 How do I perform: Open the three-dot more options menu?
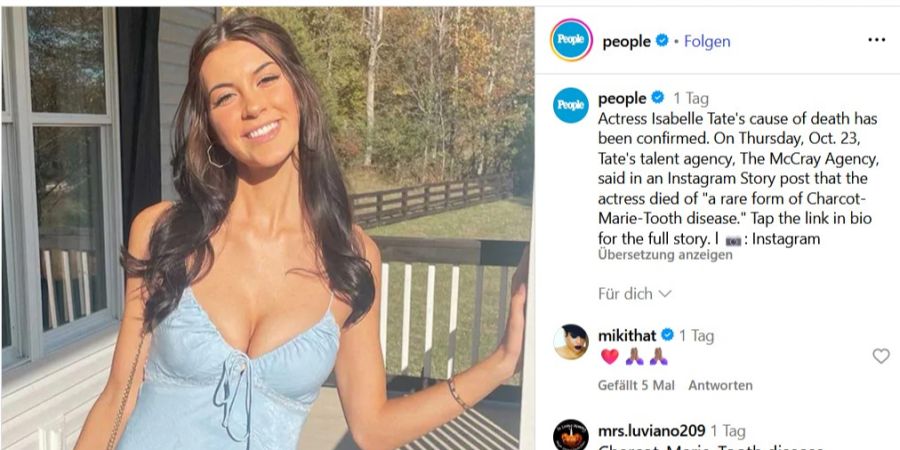coord(876,40)
